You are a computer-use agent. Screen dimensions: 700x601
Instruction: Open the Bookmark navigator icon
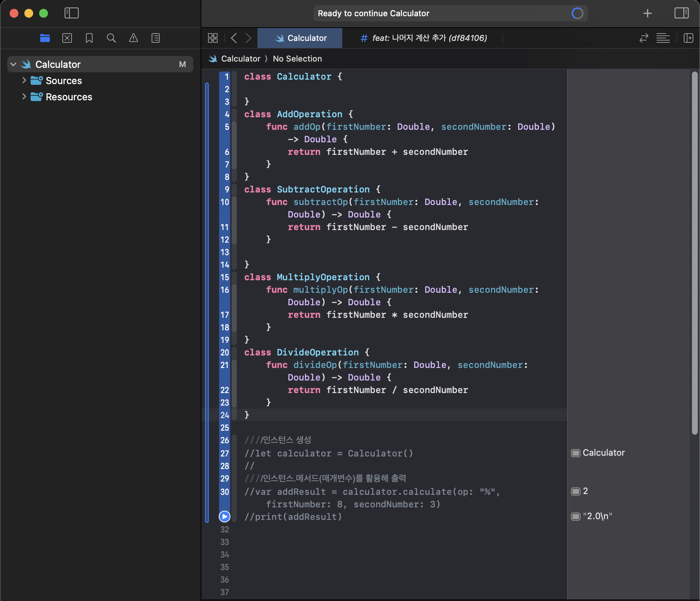tap(89, 38)
